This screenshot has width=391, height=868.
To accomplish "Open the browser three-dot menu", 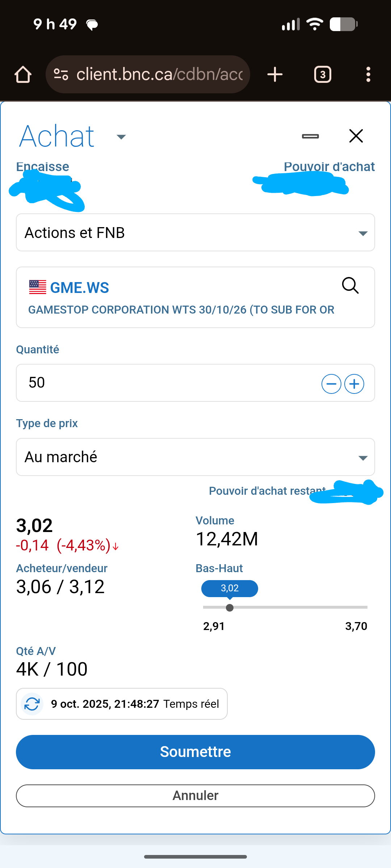I will [368, 75].
